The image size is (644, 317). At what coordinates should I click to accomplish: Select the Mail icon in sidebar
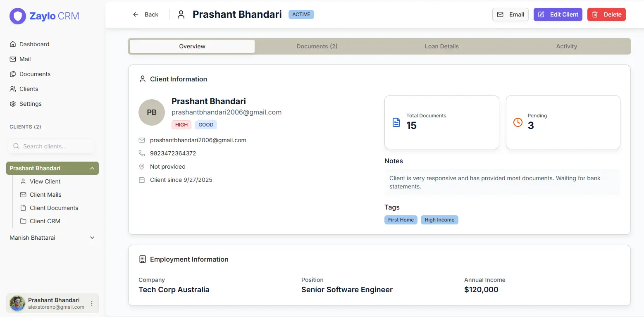(x=13, y=59)
